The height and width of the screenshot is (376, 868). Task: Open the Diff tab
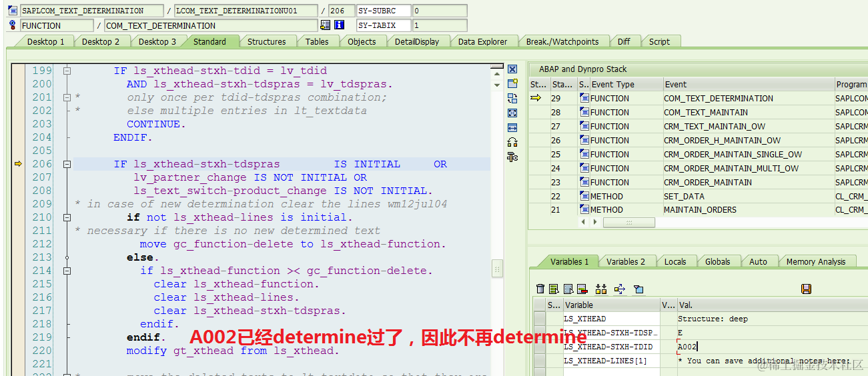point(624,41)
